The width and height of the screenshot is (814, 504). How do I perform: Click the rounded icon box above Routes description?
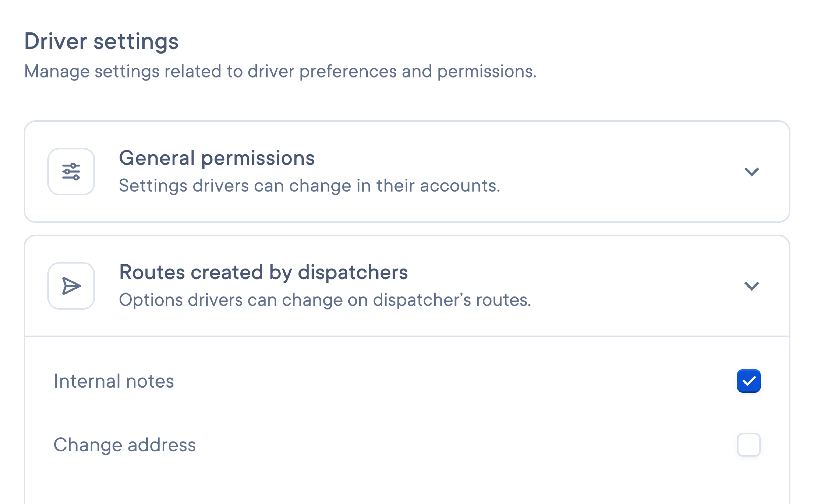coord(71,286)
